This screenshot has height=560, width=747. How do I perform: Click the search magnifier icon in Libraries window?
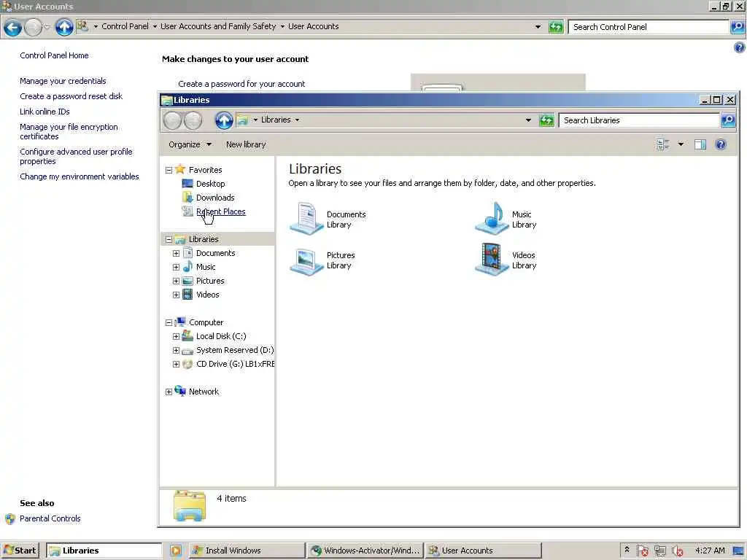point(728,120)
